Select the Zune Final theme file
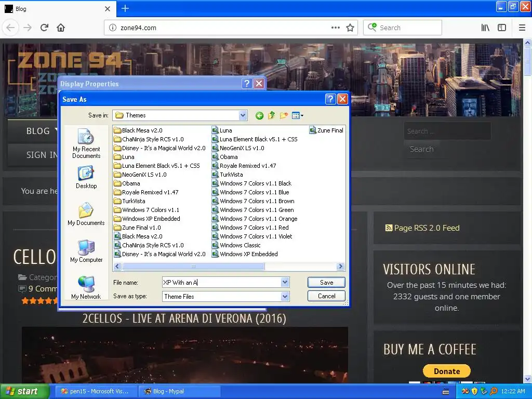 pyautogui.click(x=327, y=130)
